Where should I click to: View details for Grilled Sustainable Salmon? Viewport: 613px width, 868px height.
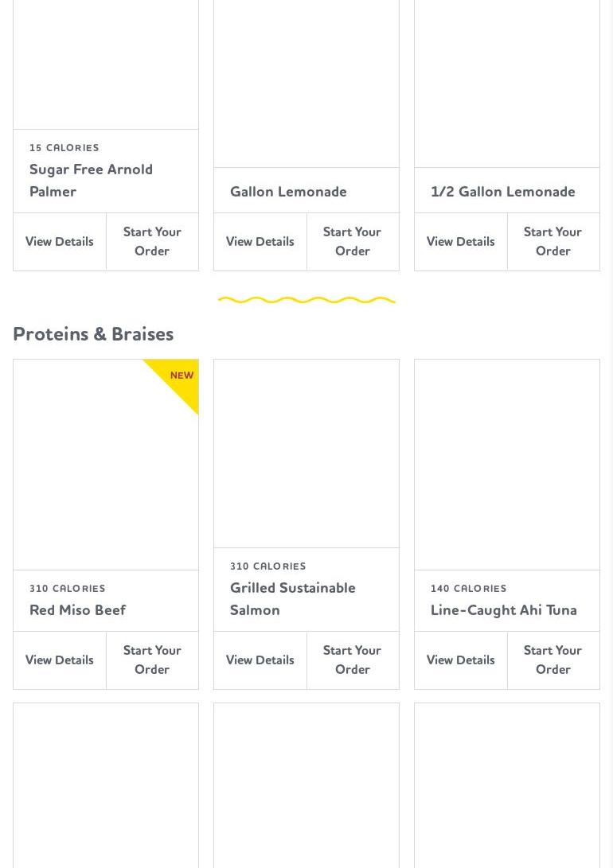pyautogui.click(x=260, y=660)
